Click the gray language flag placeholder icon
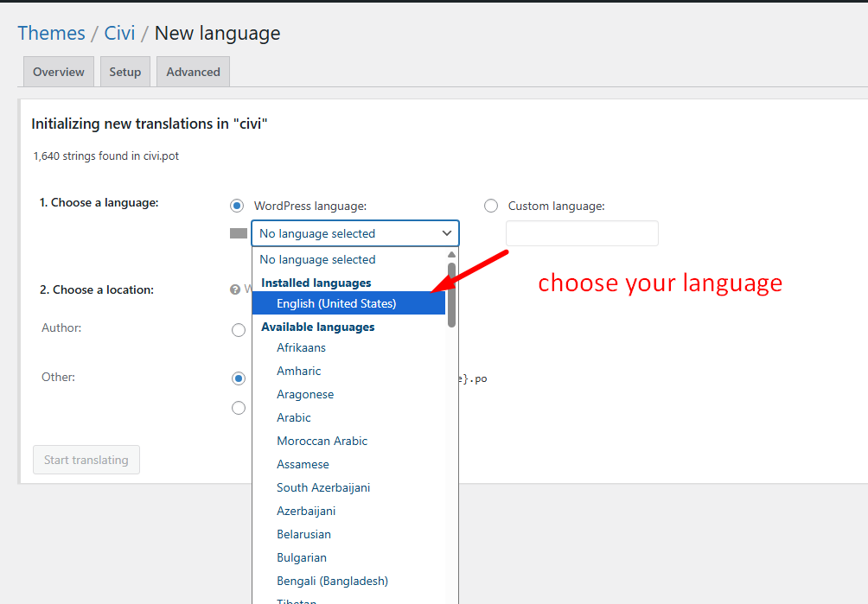This screenshot has height=604, width=868. click(x=239, y=233)
